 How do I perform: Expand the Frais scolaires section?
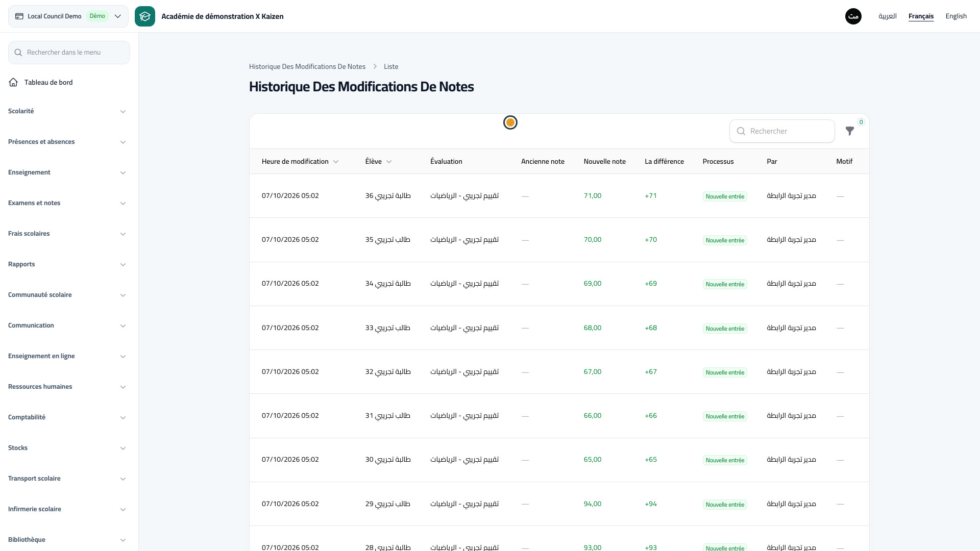coord(69,234)
